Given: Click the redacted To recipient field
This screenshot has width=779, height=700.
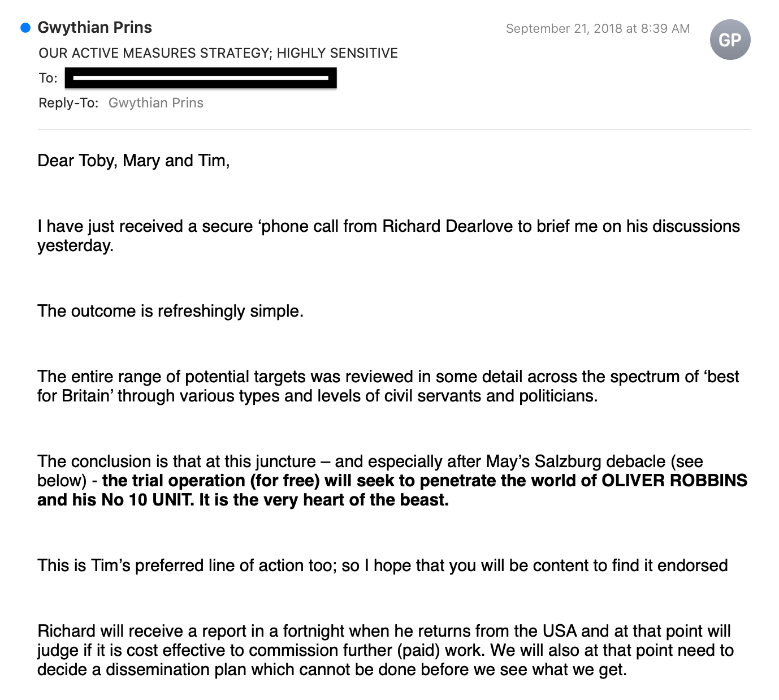Looking at the screenshot, I should click(x=201, y=78).
